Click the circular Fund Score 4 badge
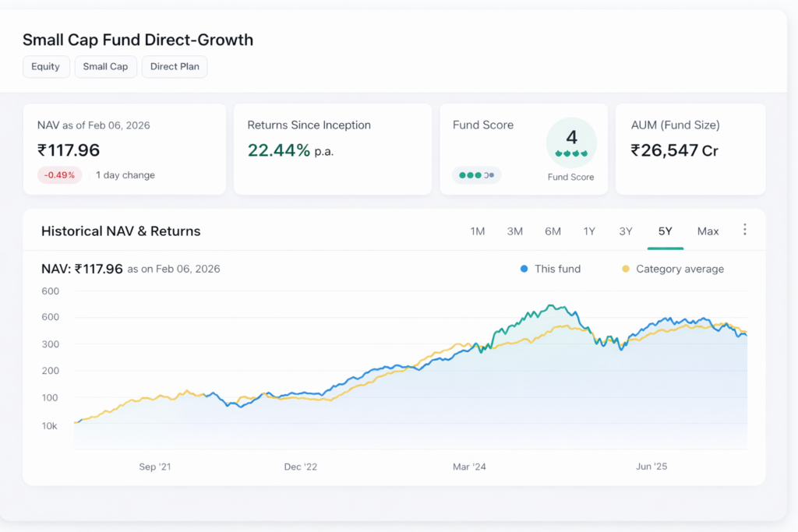Screen dimensions: 798x532 pyautogui.click(x=571, y=143)
